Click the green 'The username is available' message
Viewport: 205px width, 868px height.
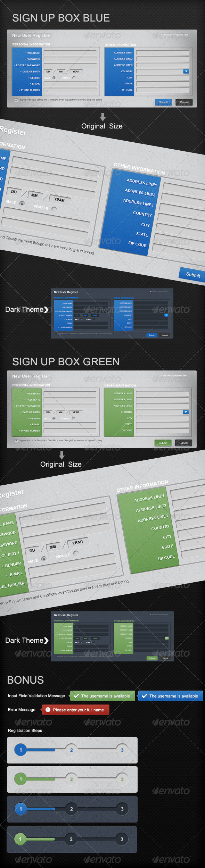[102, 696]
